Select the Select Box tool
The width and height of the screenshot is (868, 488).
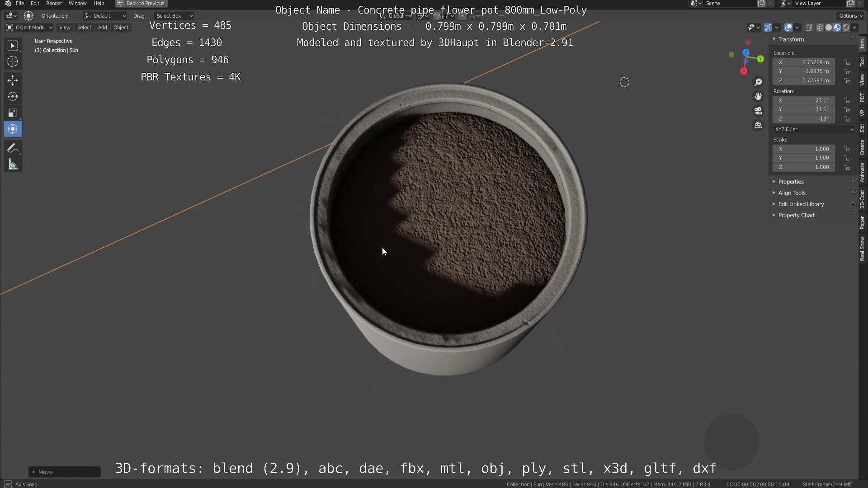click(13, 45)
